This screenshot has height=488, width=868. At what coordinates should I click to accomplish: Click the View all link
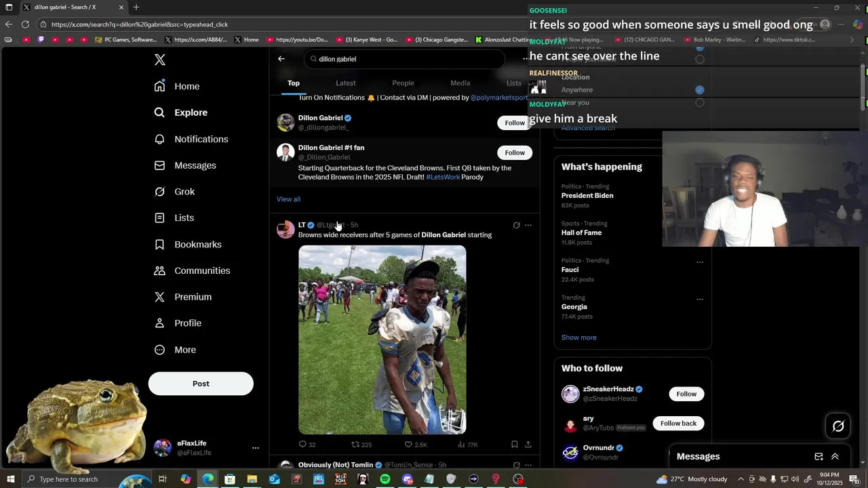[x=288, y=199]
